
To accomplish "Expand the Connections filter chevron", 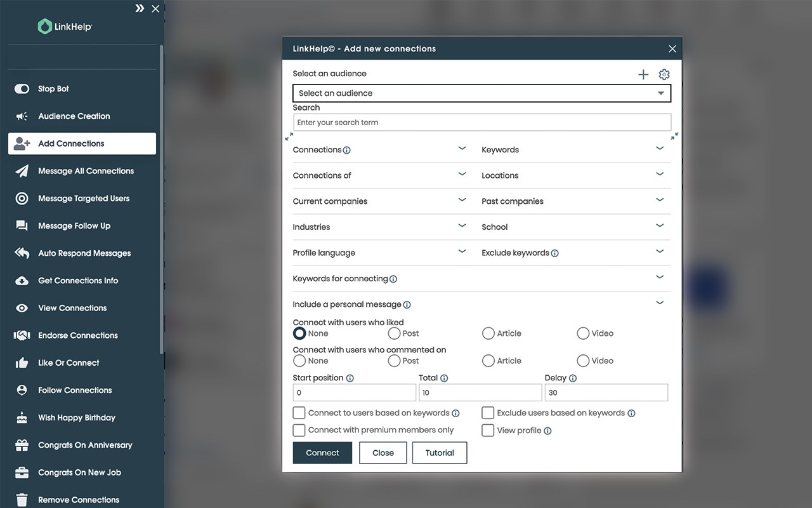I will point(462,149).
